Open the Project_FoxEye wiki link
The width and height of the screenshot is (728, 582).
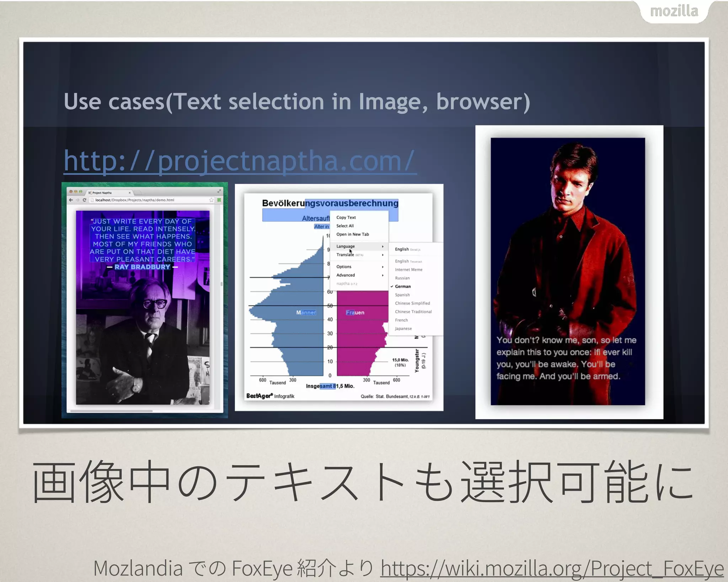(552, 568)
